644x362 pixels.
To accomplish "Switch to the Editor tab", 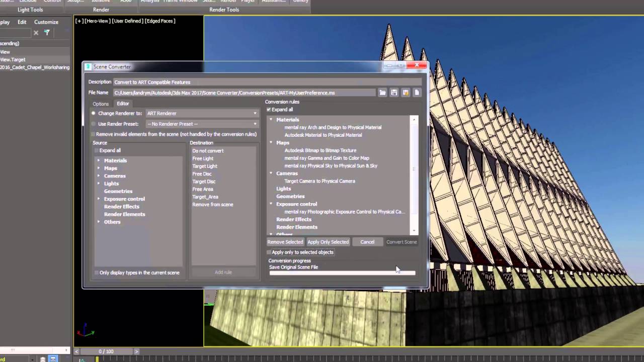I will pyautogui.click(x=123, y=104).
